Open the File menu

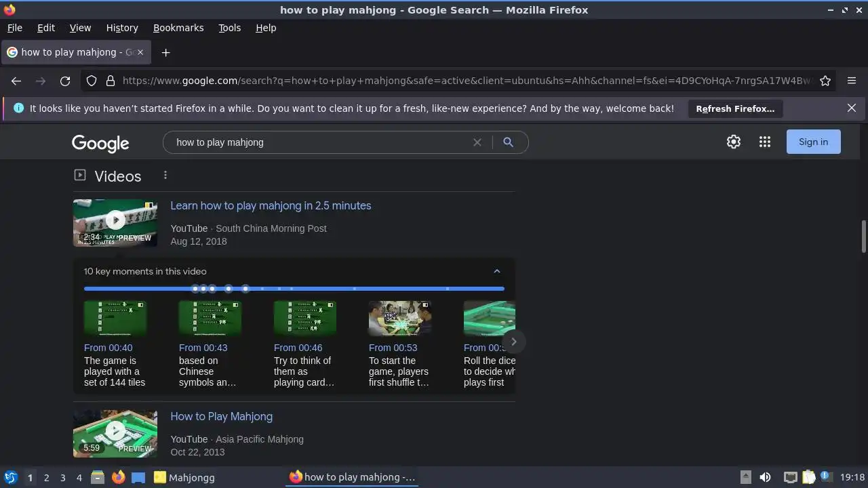point(14,28)
